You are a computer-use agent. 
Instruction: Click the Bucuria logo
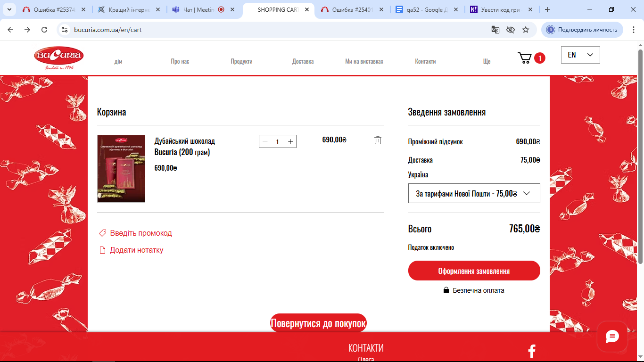point(59,58)
